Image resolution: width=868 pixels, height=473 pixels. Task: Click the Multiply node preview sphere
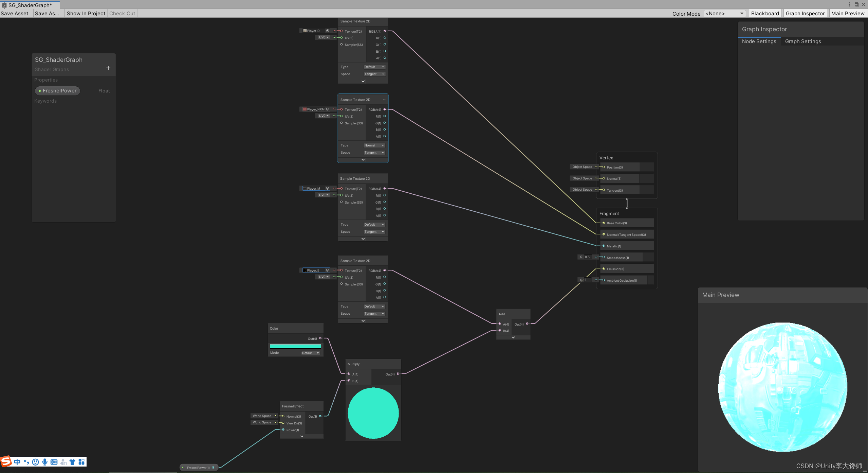pos(373,414)
